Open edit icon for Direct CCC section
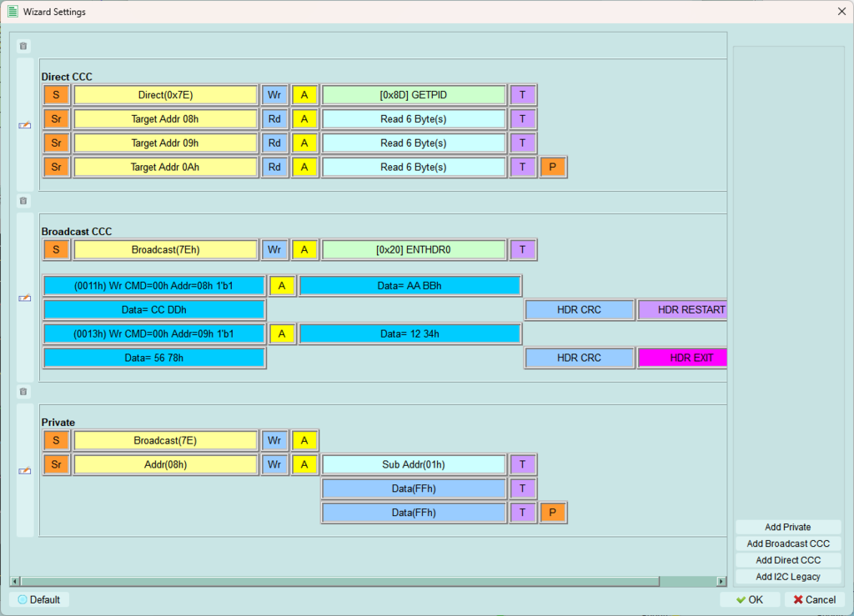 25,125
